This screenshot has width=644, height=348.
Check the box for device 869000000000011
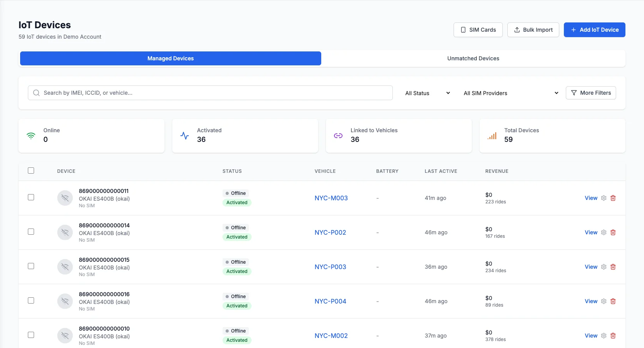pyautogui.click(x=31, y=197)
